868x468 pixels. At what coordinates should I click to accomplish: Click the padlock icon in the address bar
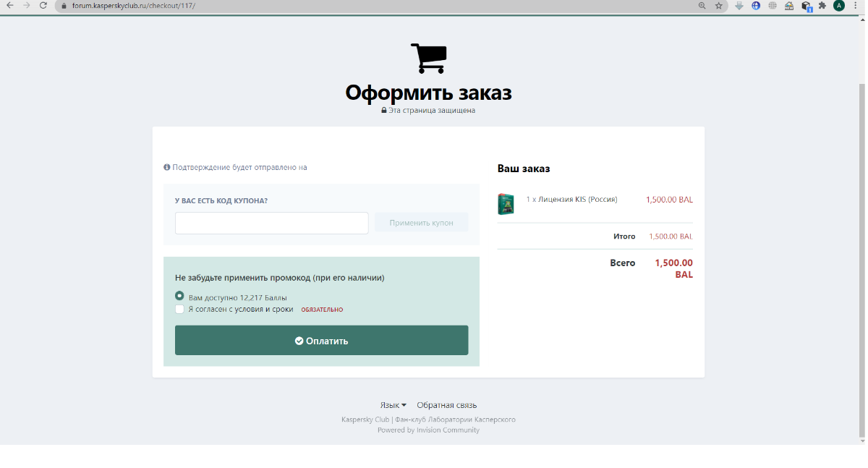(63, 5)
